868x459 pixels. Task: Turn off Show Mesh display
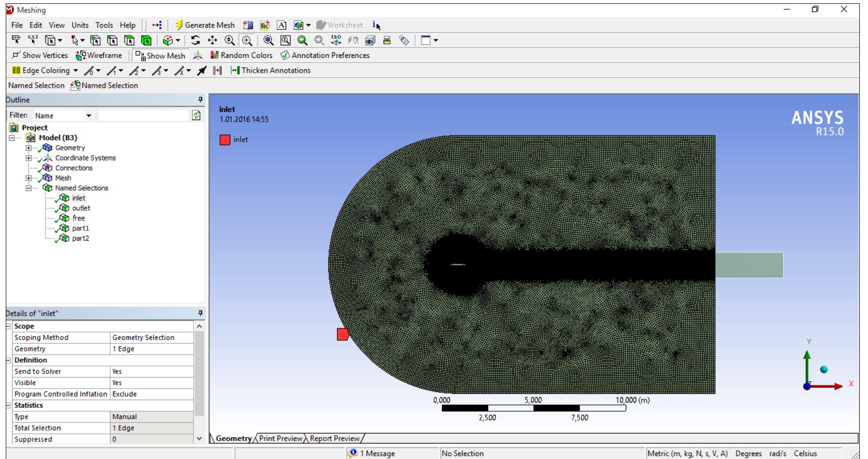[x=160, y=55]
